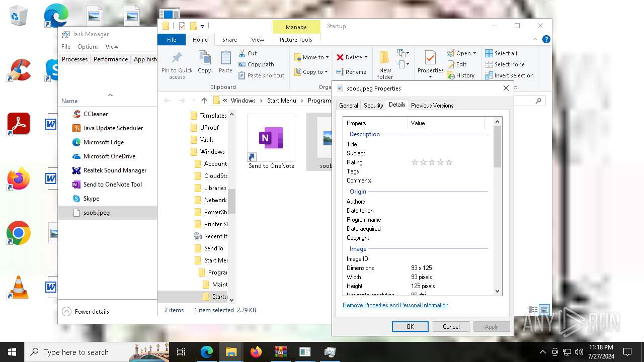Image resolution: width=644 pixels, height=362 pixels.
Task: Create a New folder from ribbon
Action: tap(385, 65)
